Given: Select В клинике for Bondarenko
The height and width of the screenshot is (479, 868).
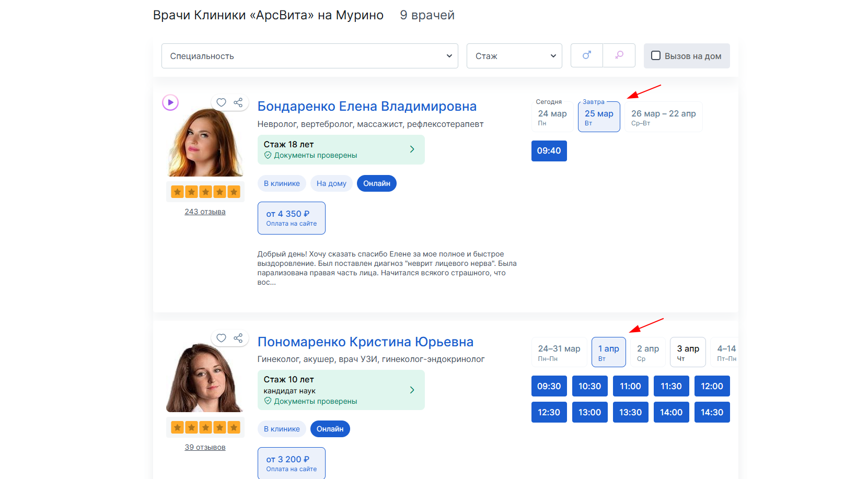Looking at the screenshot, I should tap(282, 183).
